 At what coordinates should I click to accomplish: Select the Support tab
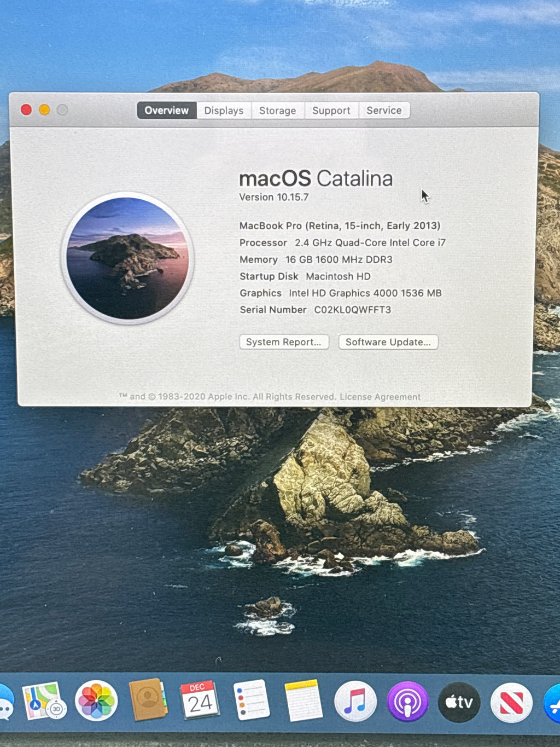point(331,111)
